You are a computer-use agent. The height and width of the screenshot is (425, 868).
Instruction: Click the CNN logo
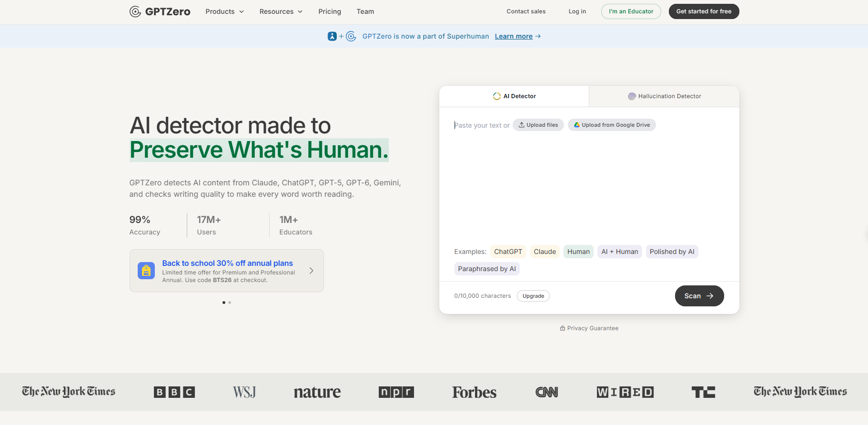[x=546, y=392]
